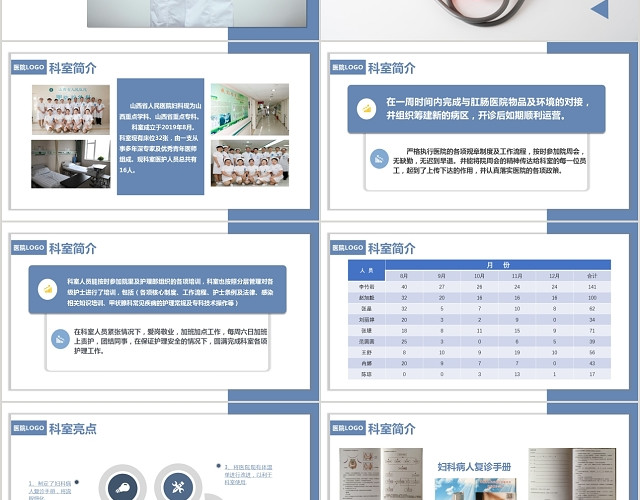Image resolution: width=640 pixels, height=500 pixels.
Task: Click 医院LOGO tag on the four-photo slide
Action: 29,67
